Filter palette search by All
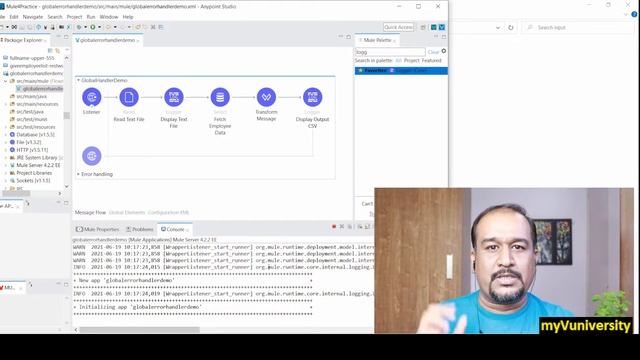Image resolution: width=640 pixels, height=360 pixels. pyautogui.click(x=398, y=60)
